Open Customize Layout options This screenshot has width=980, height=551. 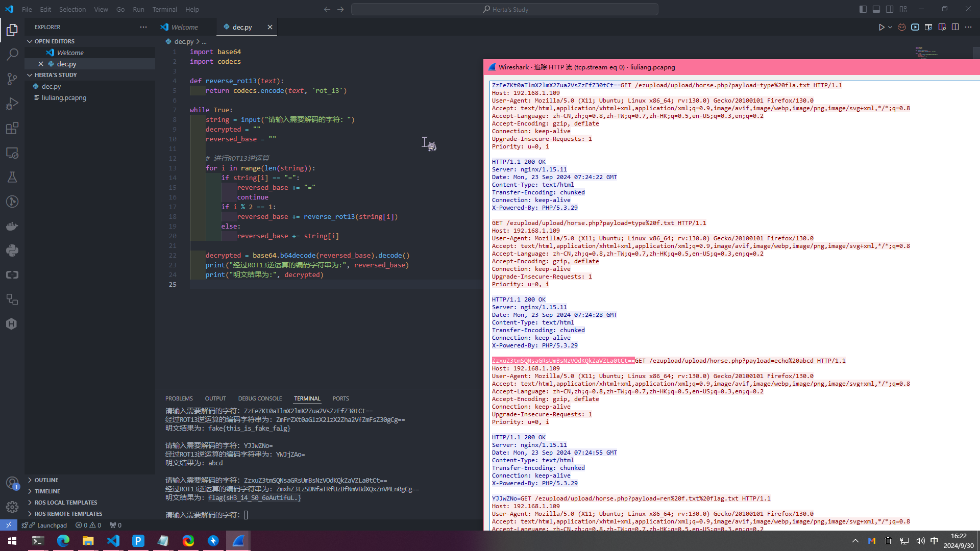tap(903, 9)
